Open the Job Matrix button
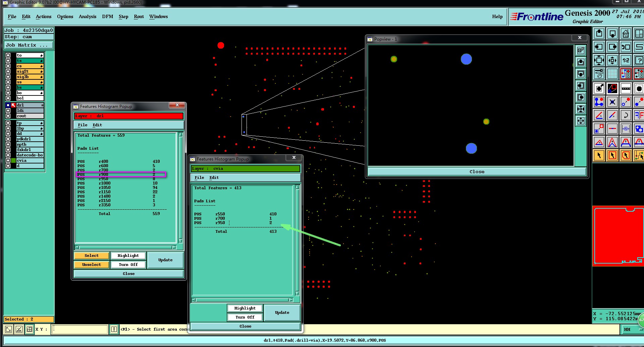The image size is (644, 347). coord(29,45)
